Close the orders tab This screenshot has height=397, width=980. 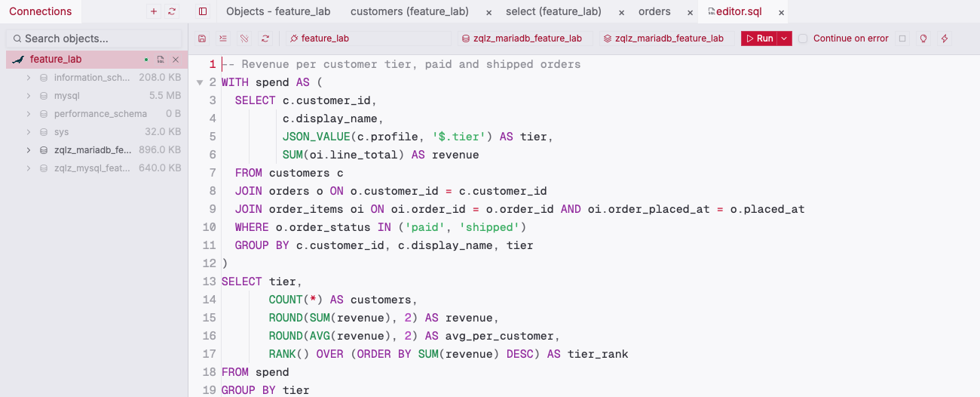pyautogui.click(x=691, y=12)
